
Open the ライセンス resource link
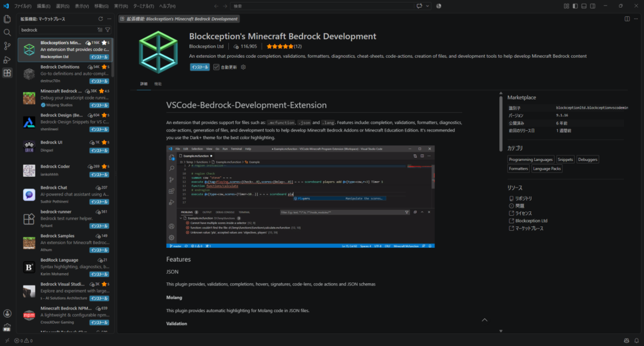point(523,213)
